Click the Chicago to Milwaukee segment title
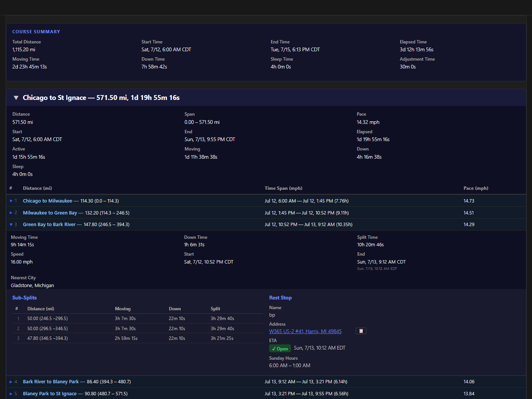The width and height of the screenshot is (532, 399). (48, 201)
